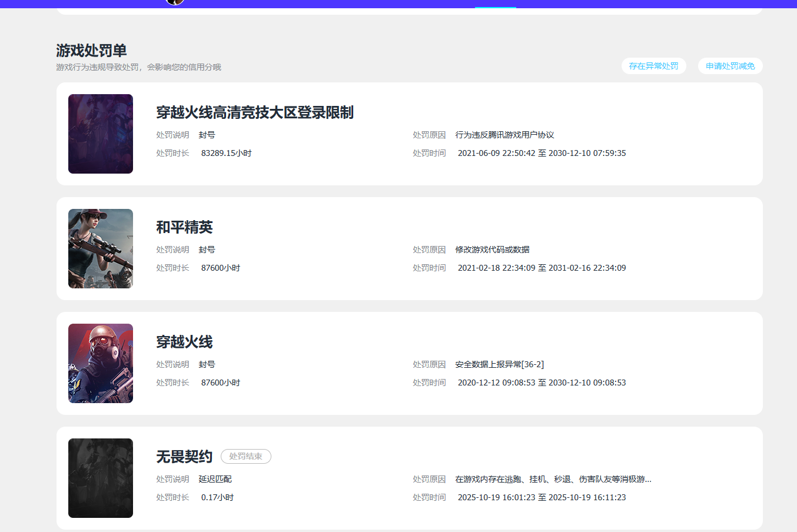Click the 87600小时 duration in 和平精英 card
Viewport: 797px width, 532px height.
click(x=221, y=268)
